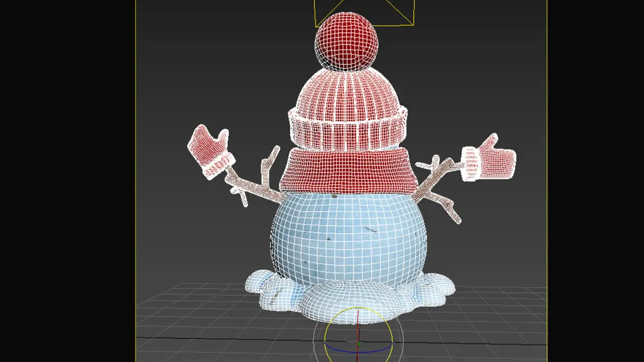Click the circular gizmo below the snowman

click(358, 335)
